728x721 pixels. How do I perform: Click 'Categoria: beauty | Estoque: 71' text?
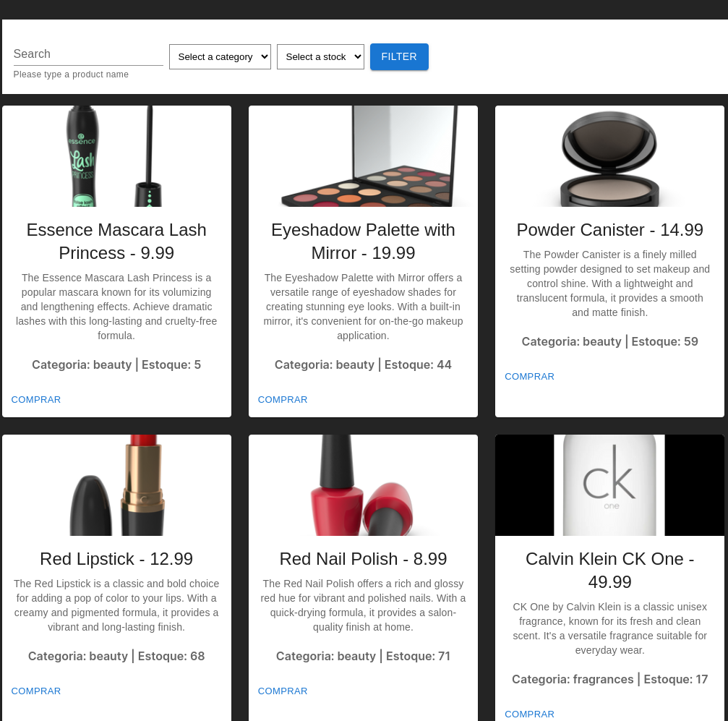click(363, 656)
